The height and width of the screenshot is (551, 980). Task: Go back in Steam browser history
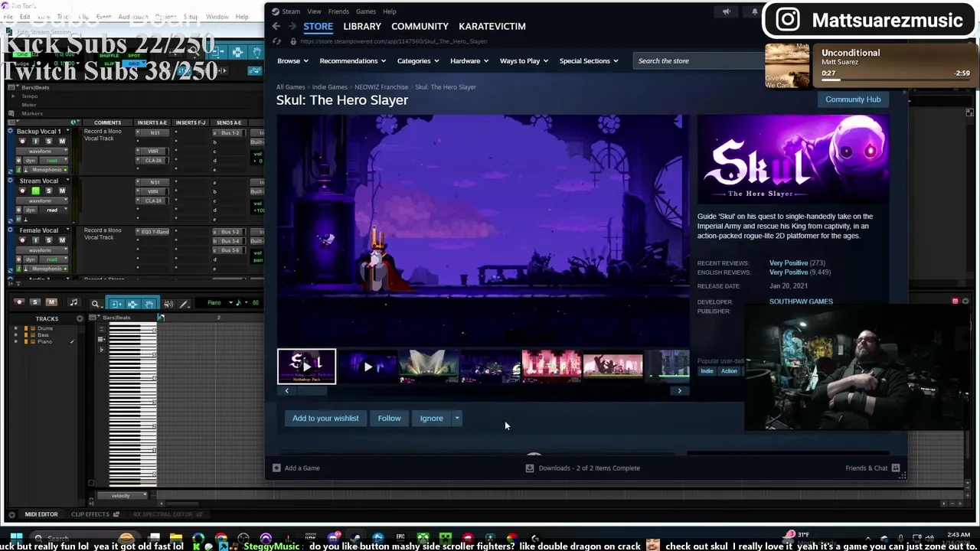(x=276, y=26)
